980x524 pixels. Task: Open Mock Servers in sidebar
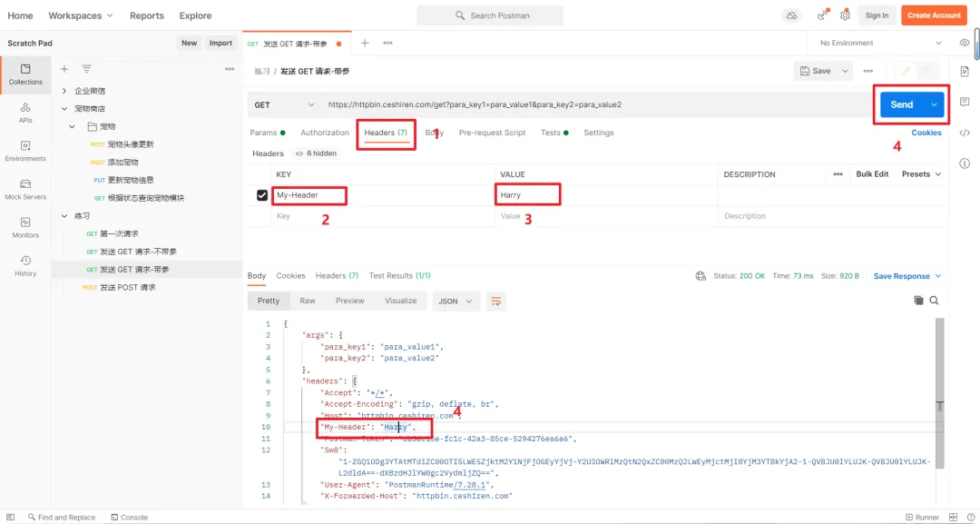(25, 189)
